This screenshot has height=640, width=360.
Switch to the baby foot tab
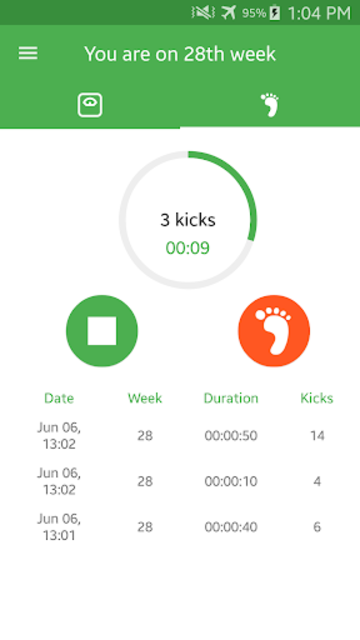point(269,105)
